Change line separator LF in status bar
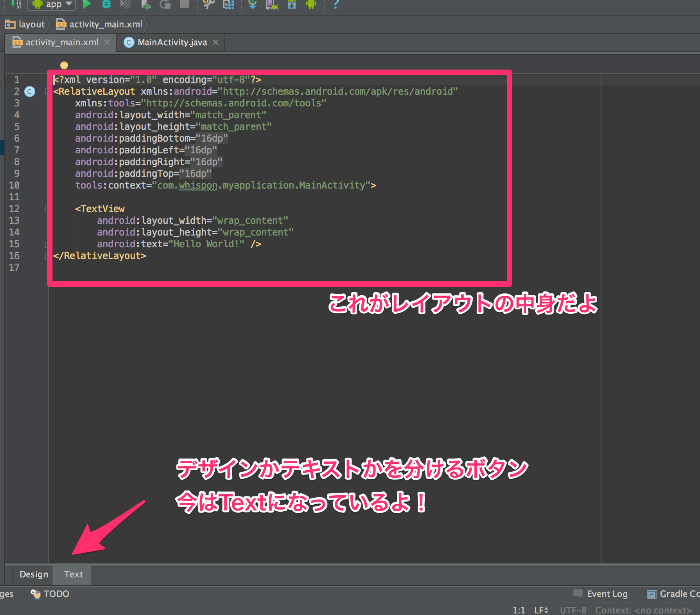This screenshot has height=615, width=700. click(x=541, y=610)
